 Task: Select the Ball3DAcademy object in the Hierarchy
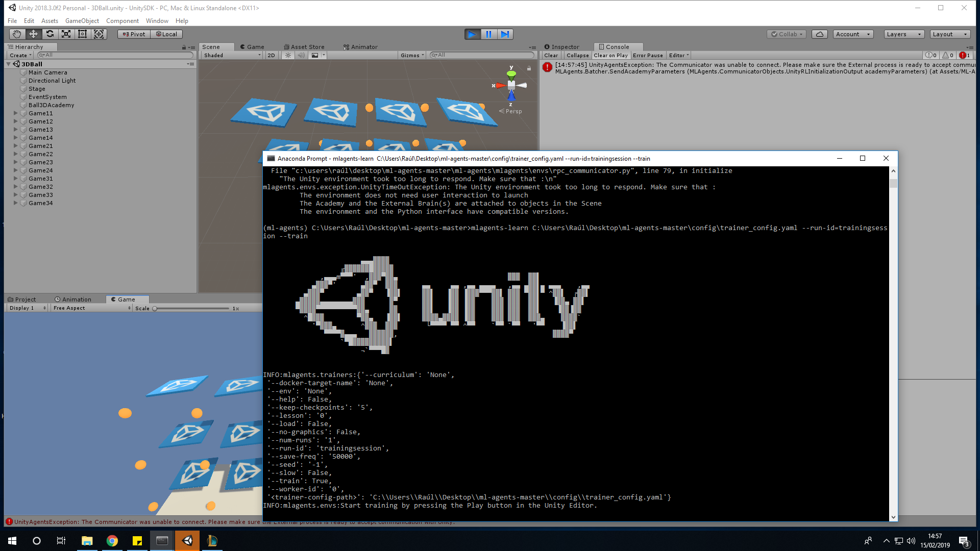[51, 105]
